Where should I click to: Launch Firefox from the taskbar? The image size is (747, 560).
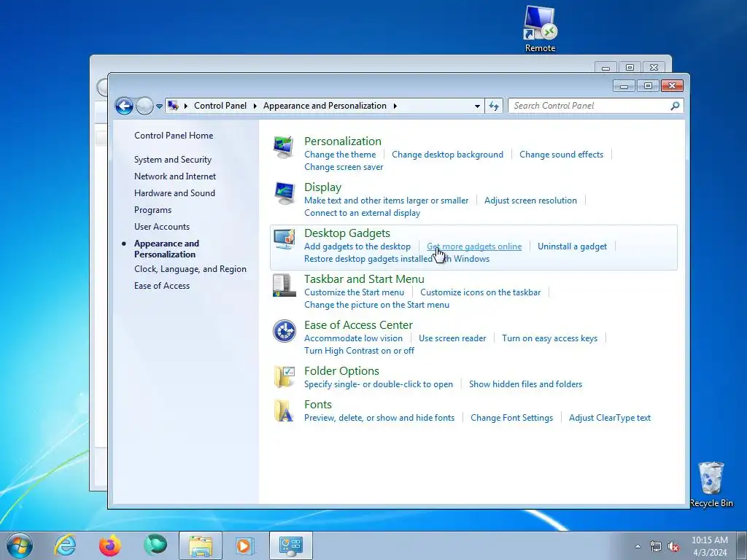[109, 545]
